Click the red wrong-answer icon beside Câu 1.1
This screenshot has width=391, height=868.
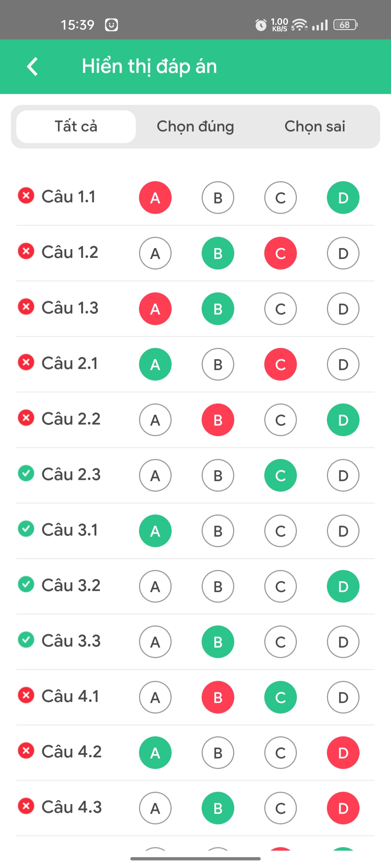(x=26, y=196)
